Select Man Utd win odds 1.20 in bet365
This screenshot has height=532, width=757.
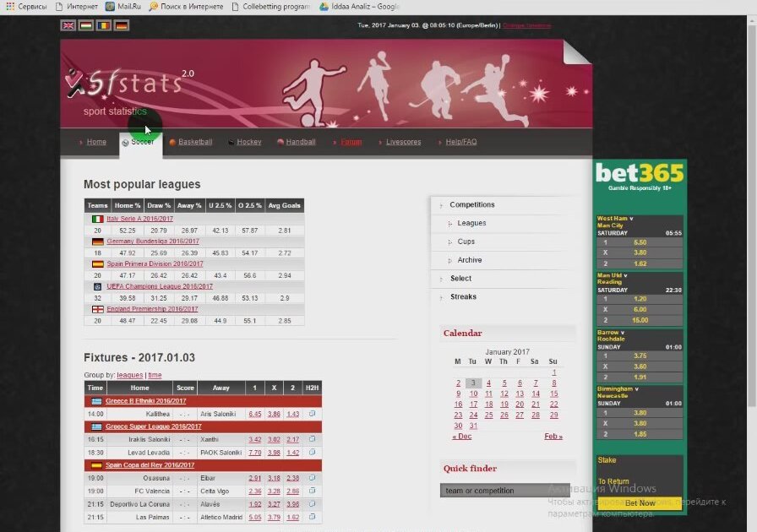pos(640,299)
